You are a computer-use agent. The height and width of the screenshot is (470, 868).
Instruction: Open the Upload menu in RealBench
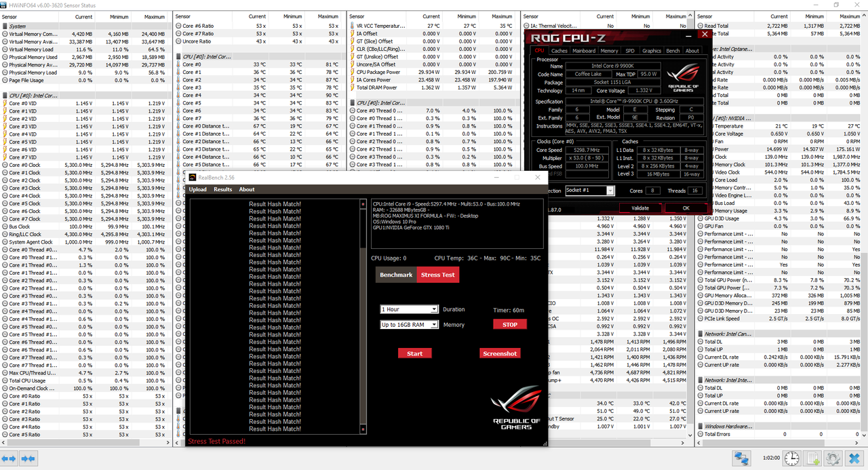[x=197, y=189]
